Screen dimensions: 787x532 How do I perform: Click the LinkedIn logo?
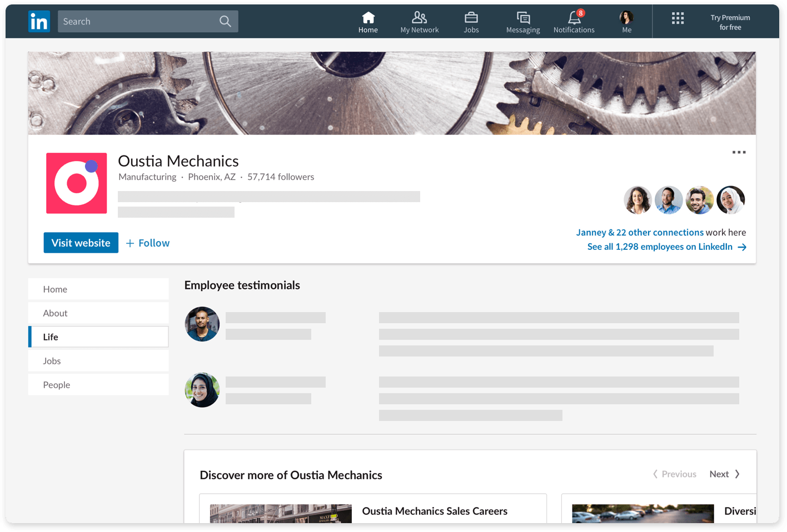point(39,21)
